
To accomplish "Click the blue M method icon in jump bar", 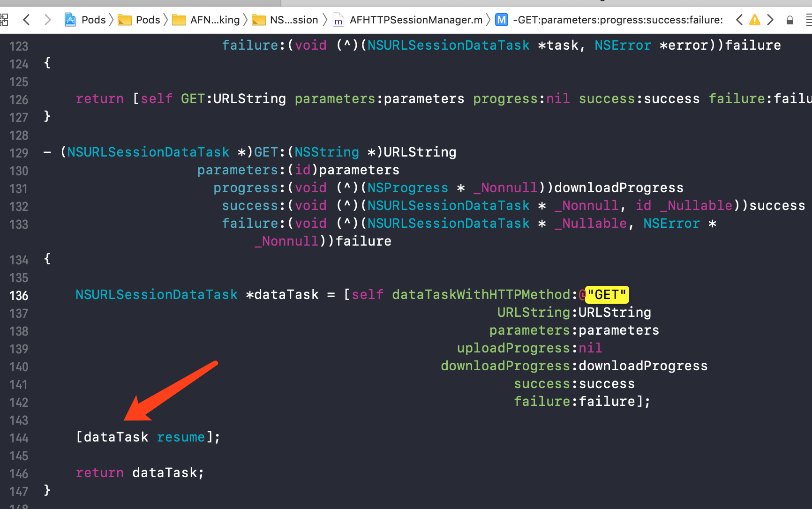I will click(x=501, y=20).
